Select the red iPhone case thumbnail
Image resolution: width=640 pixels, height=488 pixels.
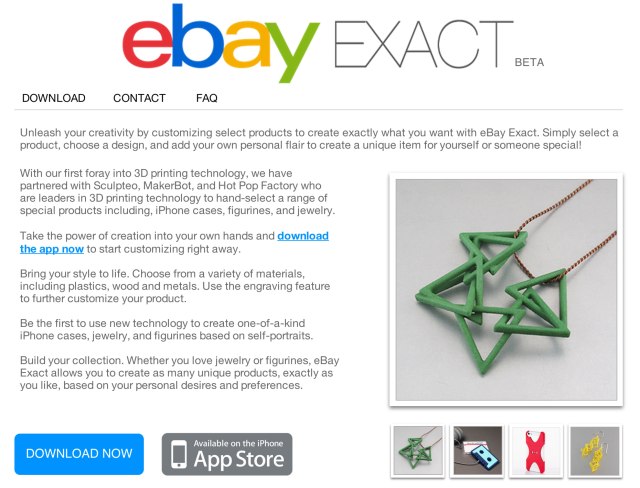(536, 451)
